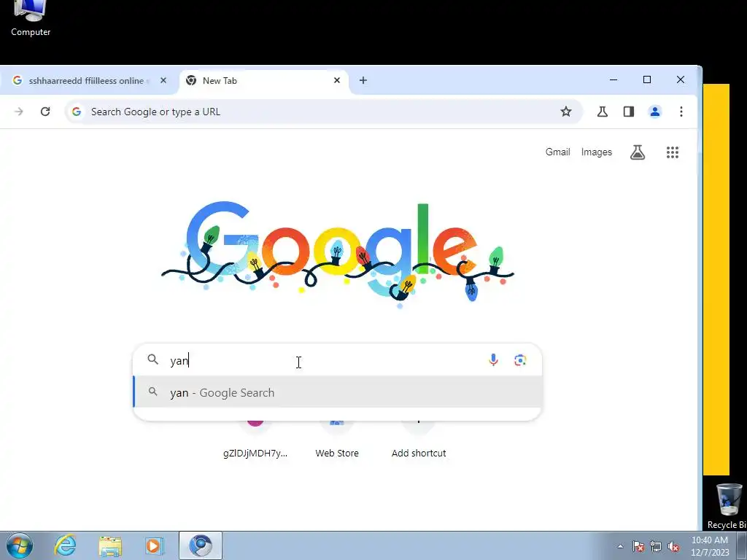Click Add shortcut tile
747x560 pixels.
coord(419,438)
